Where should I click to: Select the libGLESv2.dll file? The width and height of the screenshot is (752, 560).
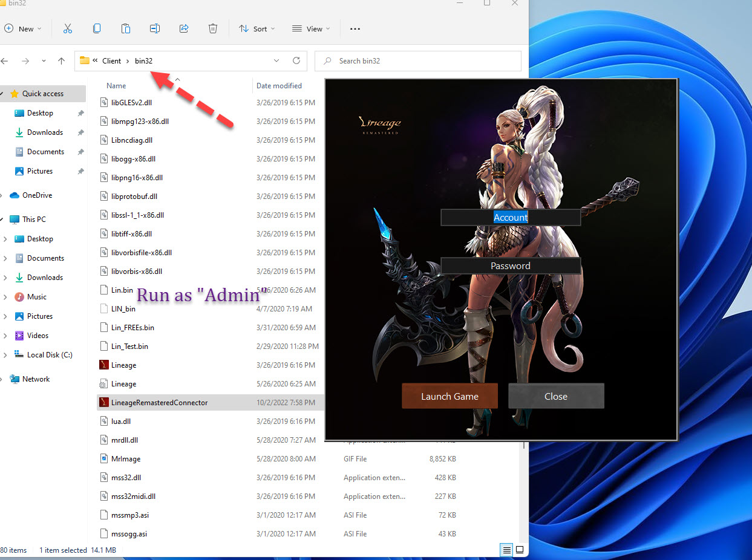point(131,103)
